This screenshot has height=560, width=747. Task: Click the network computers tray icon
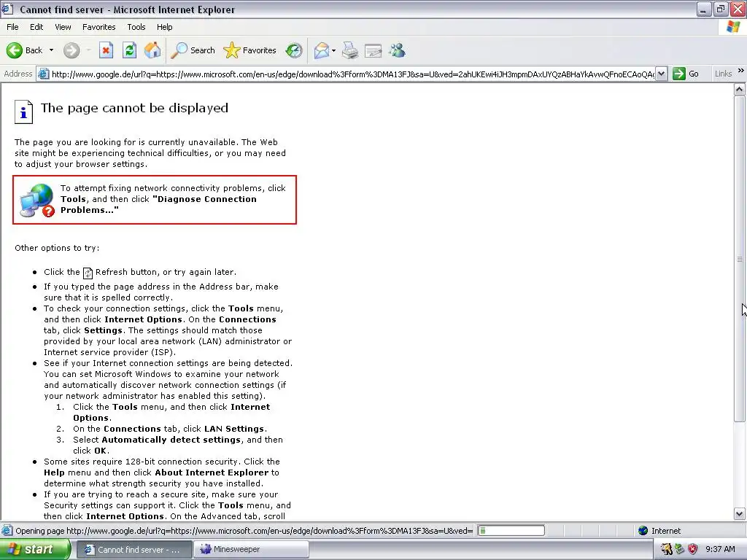click(680, 549)
